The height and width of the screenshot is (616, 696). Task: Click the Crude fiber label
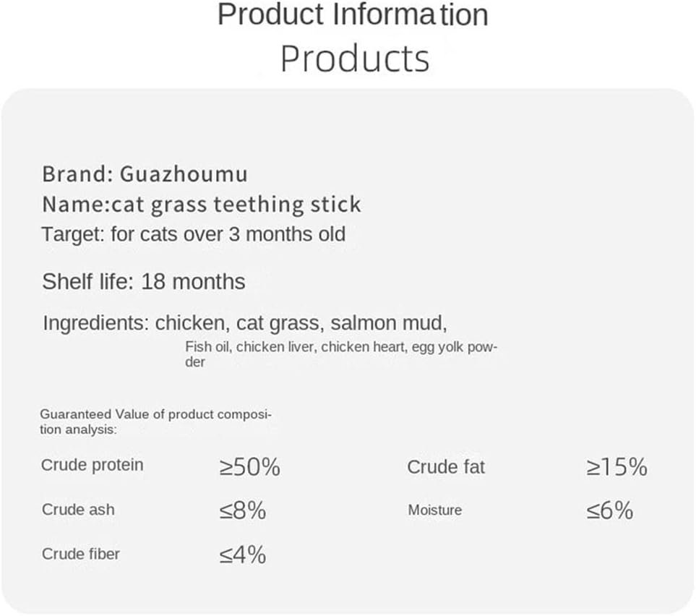coord(81,555)
